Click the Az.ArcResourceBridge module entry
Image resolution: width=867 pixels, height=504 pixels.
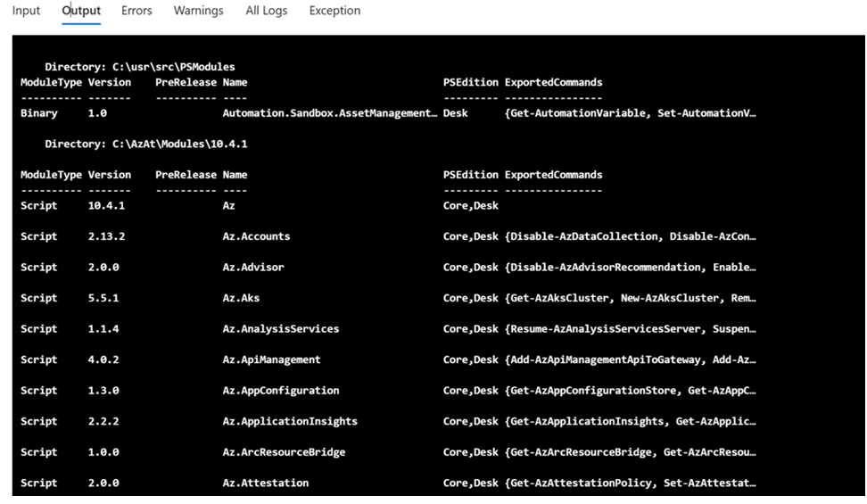(284, 451)
